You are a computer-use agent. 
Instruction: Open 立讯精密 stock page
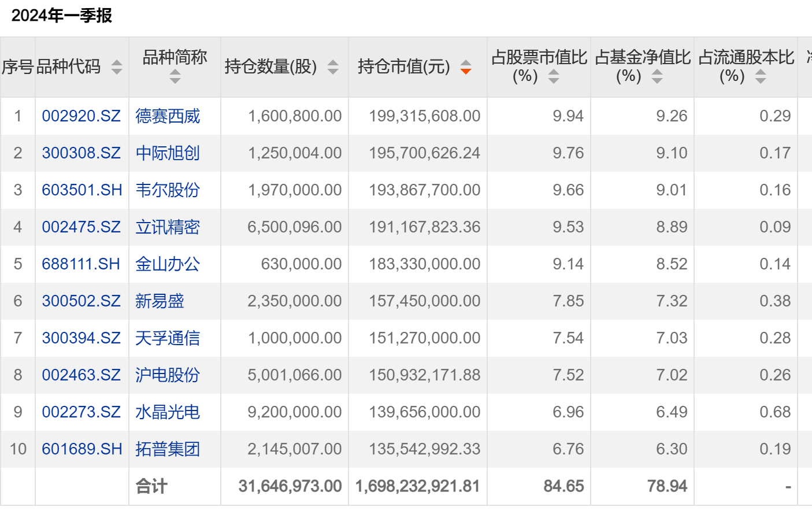pos(168,227)
